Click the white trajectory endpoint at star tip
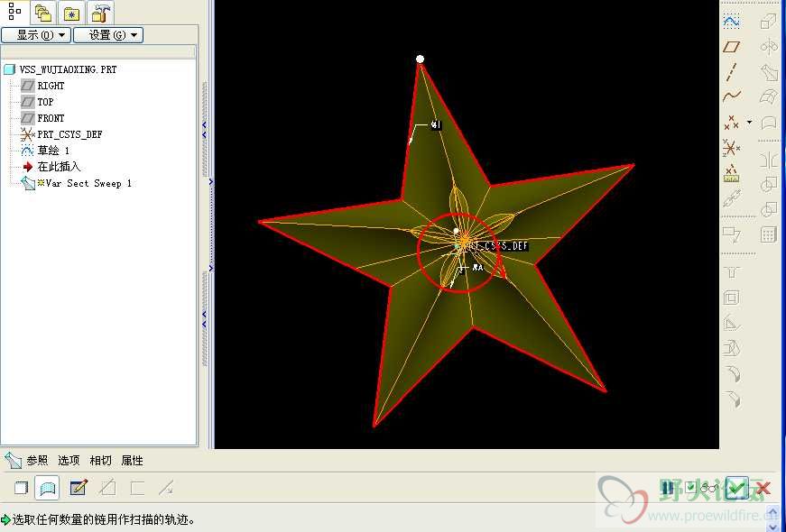786x532 pixels. 420,60
